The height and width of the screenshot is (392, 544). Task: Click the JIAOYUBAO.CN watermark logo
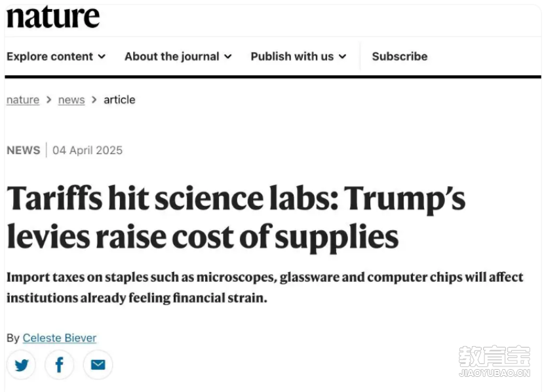click(494, 361)
